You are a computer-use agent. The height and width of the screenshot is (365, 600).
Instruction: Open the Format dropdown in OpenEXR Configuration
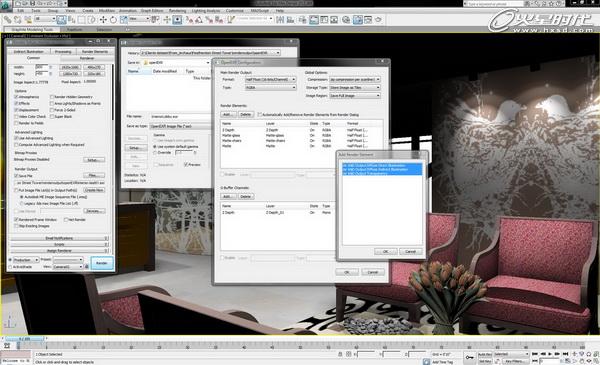tap(270, 79)
